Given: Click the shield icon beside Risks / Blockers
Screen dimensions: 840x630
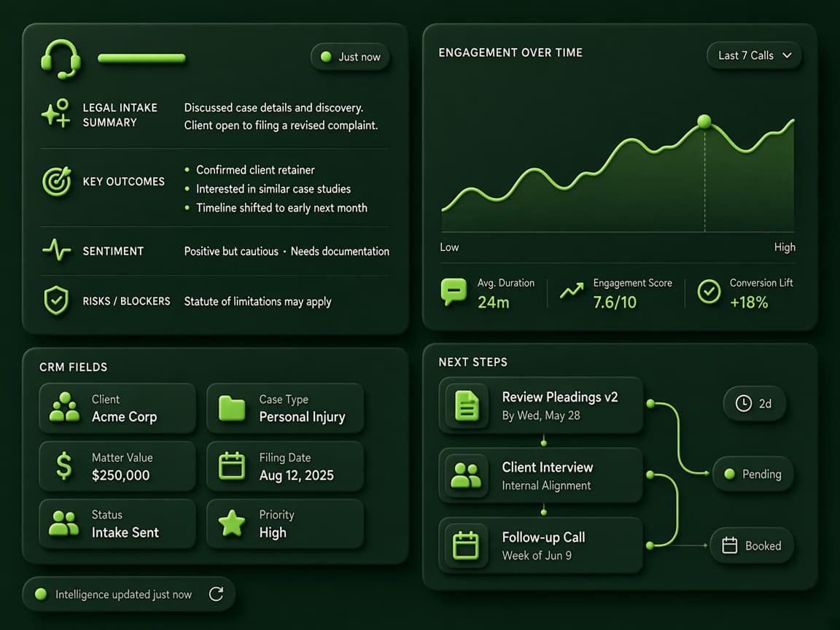Looking at the screenshot, I should tap(56, 300).
